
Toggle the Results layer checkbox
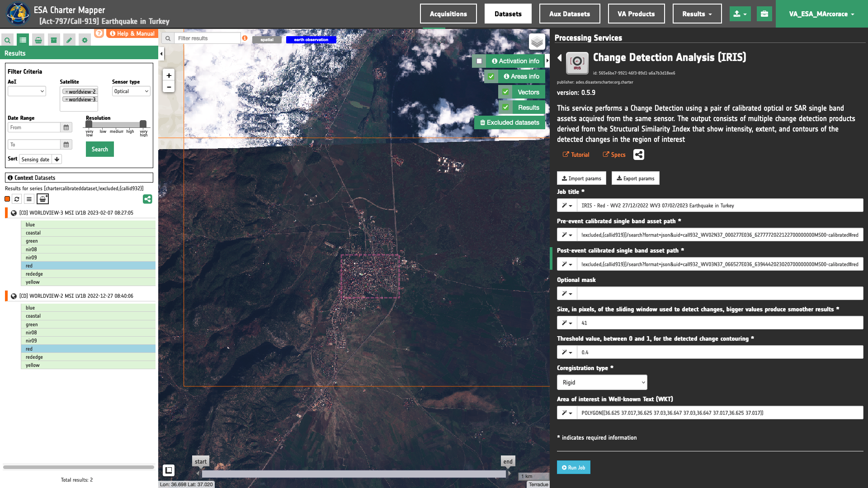(x=505, y=108)
